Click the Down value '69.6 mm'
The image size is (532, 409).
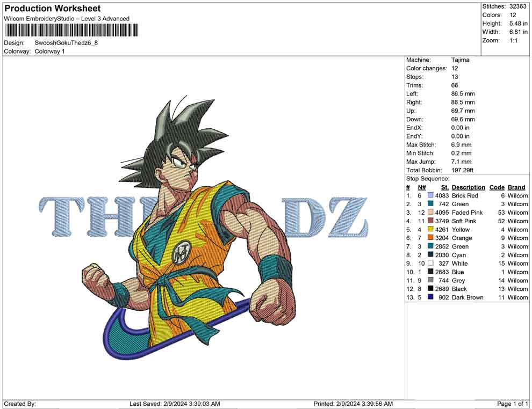463,119
